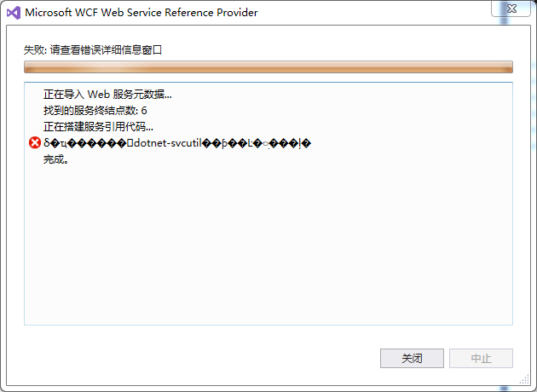Click the dotnet-svcutil text in the error line
Viewport: 537px width, 392px height.
tap(168, 143)
